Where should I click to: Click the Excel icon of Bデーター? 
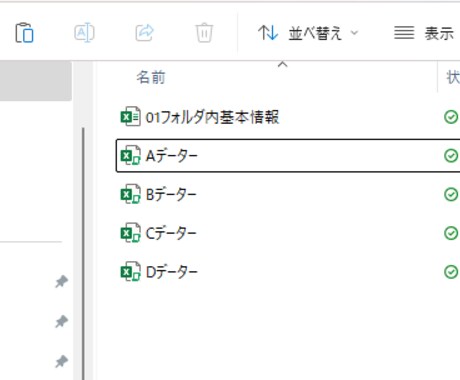(130, 194)
